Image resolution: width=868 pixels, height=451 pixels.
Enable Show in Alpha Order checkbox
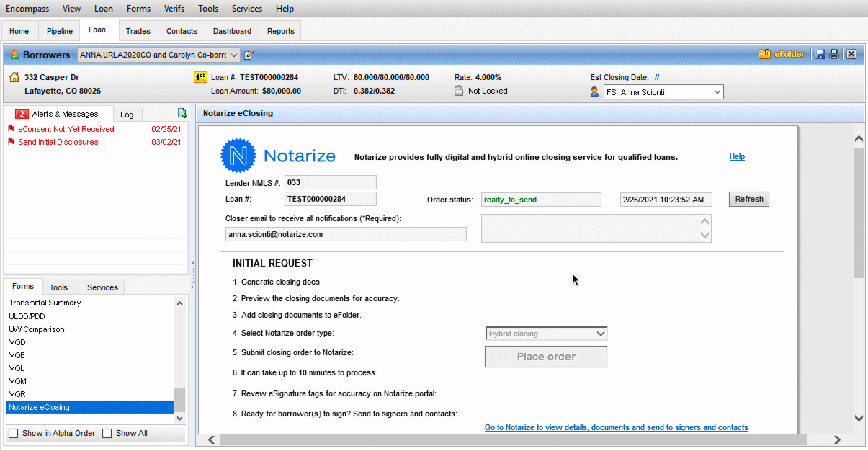13,433
